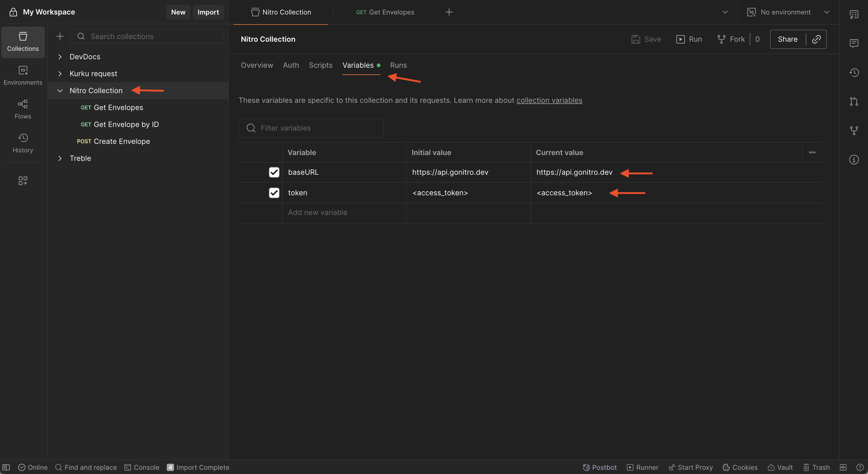
Task: Expand the DevDocs collection
Action: pyautogui.click(x=60, y=57)
